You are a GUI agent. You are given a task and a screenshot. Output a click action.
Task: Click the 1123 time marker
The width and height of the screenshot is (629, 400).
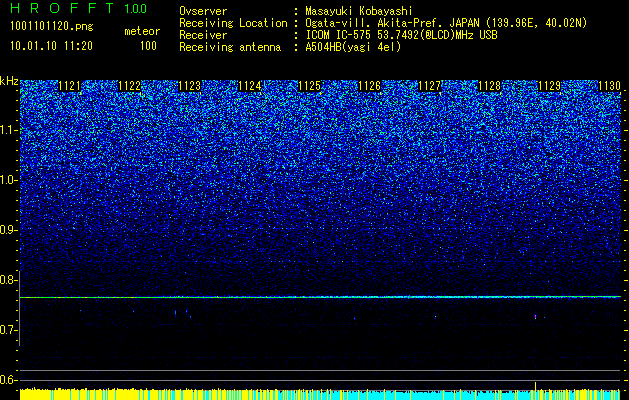(189, 86)
